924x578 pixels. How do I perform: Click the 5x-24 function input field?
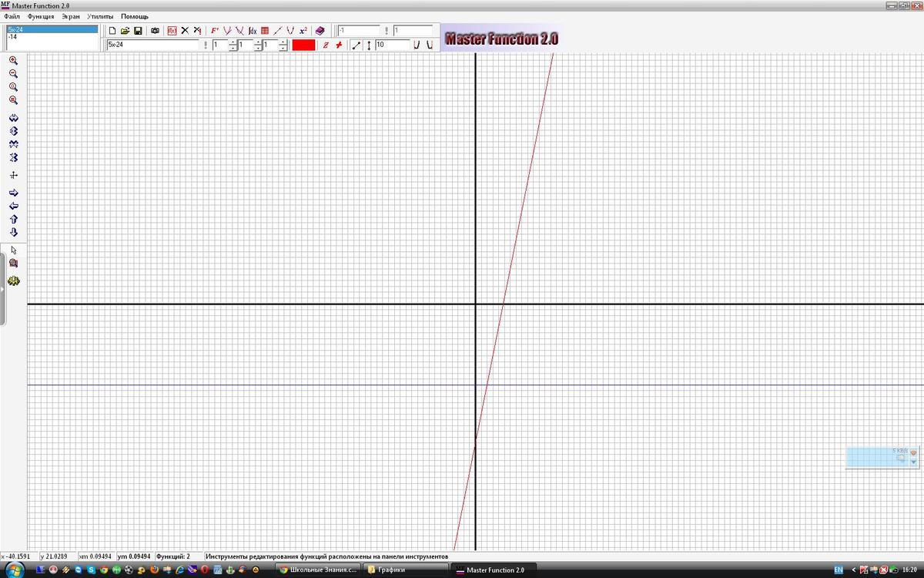pos(152,45)
